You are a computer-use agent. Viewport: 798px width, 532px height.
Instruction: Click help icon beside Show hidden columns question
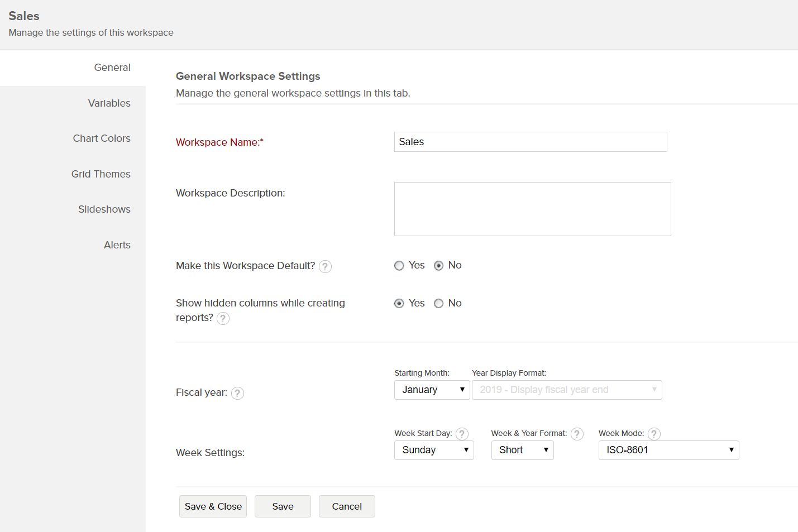(223, 318)
